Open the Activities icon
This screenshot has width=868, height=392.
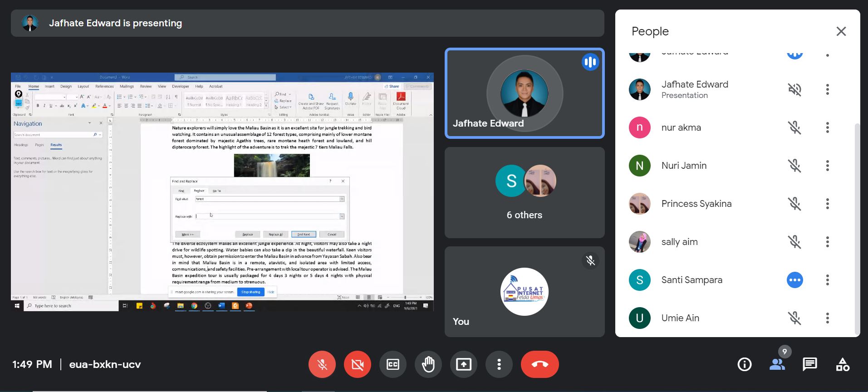843,364
